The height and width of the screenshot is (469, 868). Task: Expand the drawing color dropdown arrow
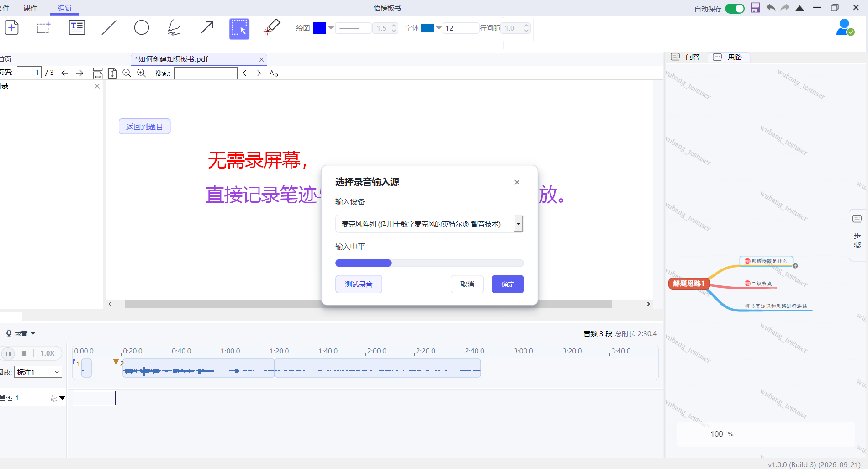pyautogui.click(x=331, y=28)
